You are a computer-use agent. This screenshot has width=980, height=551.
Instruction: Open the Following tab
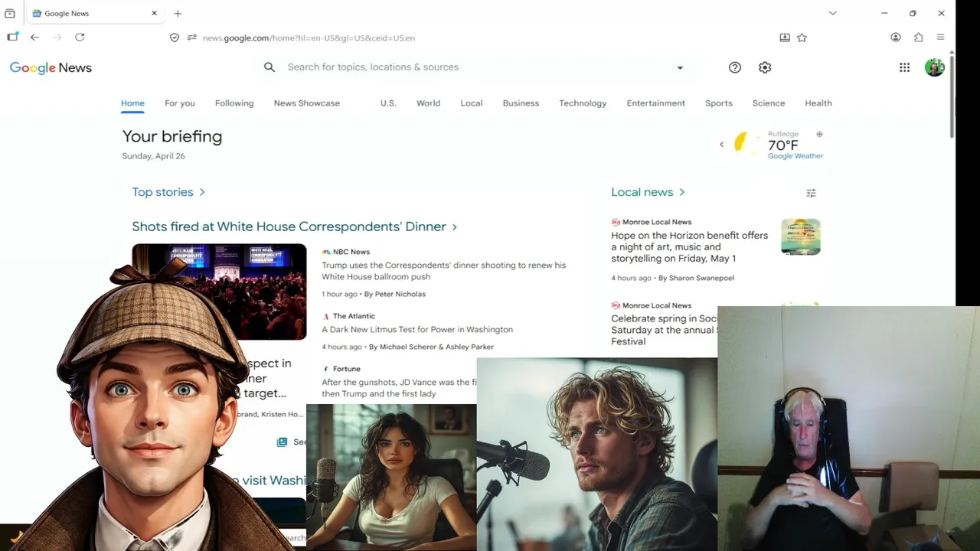coord(234,103)
